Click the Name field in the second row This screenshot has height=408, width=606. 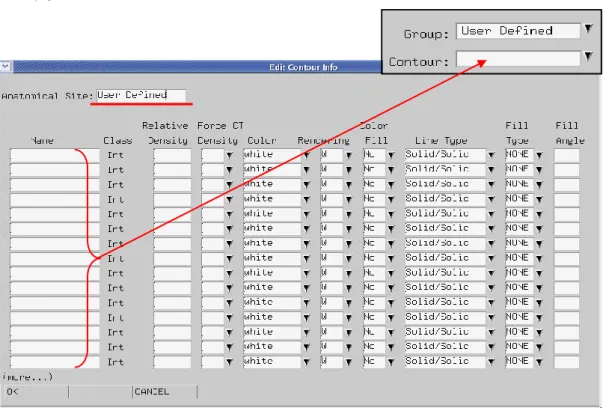coord(54,170)
